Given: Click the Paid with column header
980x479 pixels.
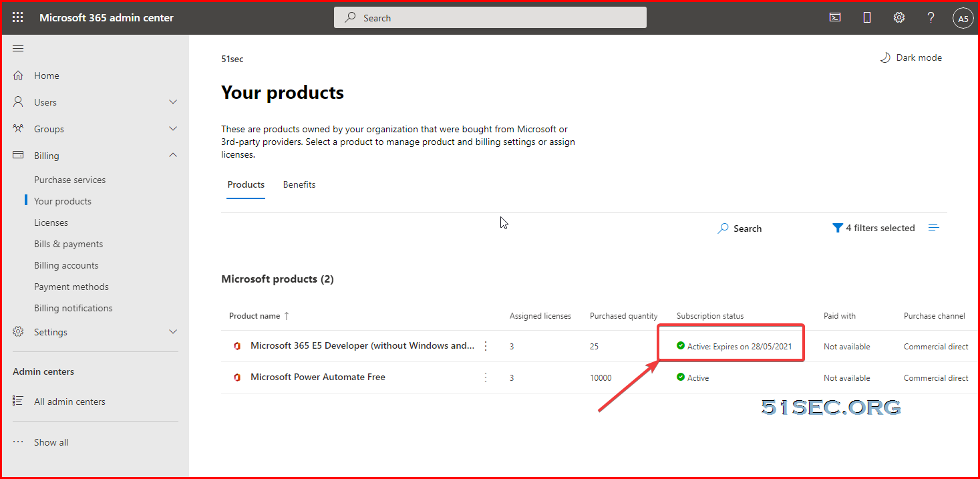Looking at the screenshot, I should (x=840, y=316).
